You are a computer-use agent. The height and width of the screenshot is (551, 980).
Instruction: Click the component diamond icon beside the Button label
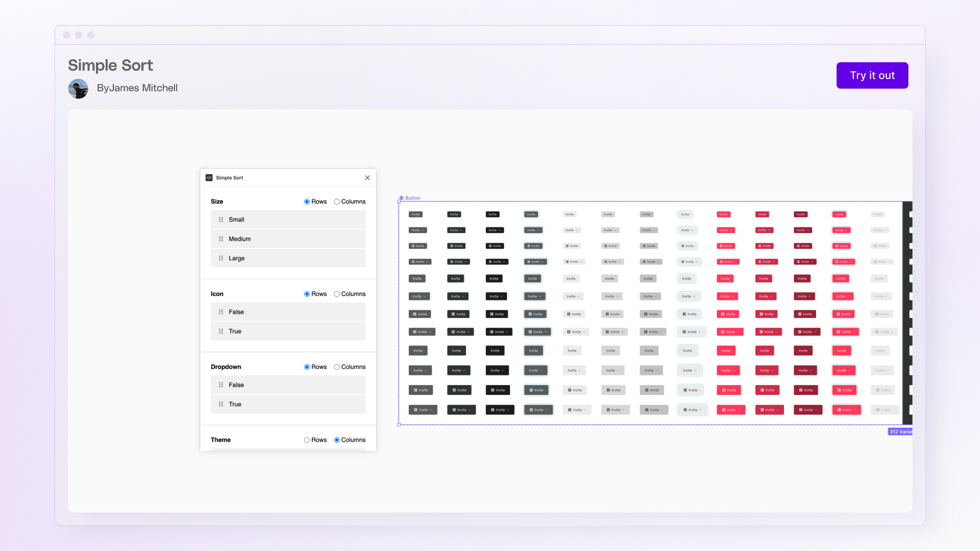401,198
